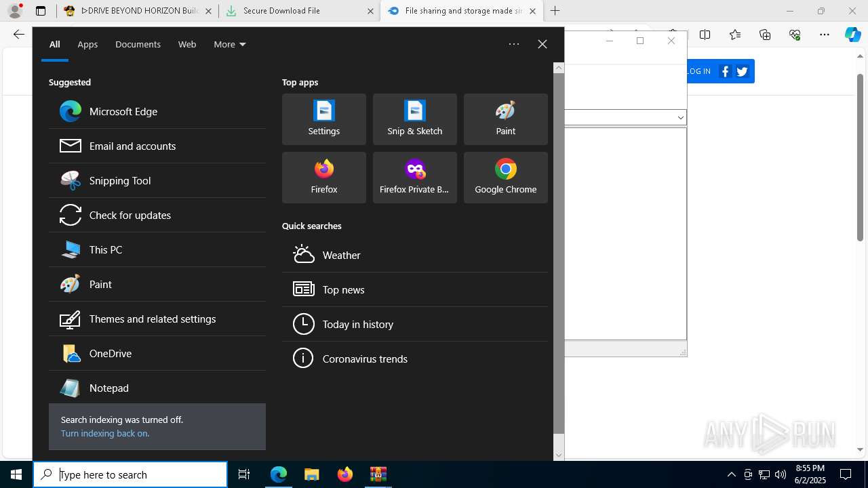
Task: Launch Firefox Private Browsing tile
Action: pyautogui.click(x=415, y=178)
